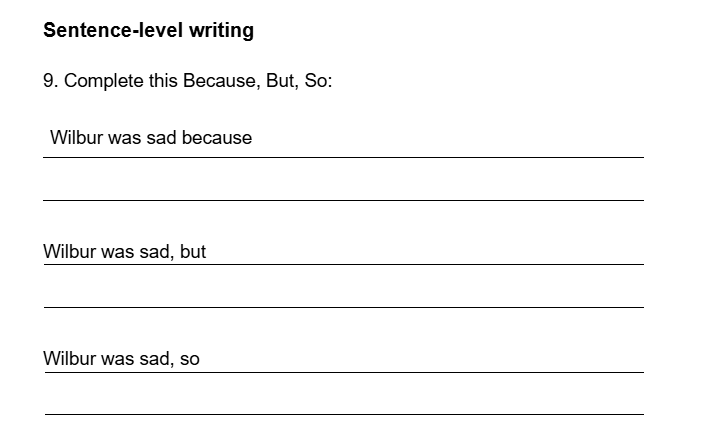Image resolution: width=709 pixels, height=436 pixels.
Task: Click the "Sentence-level writing" heading
Action: [148, 31]
